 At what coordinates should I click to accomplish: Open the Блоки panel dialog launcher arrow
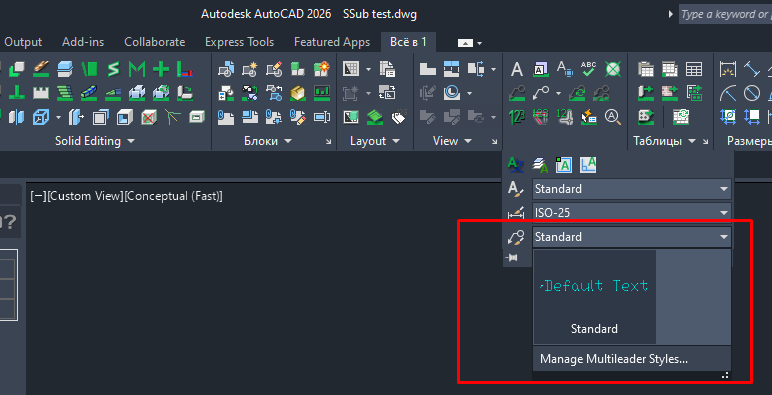[x=329, y=142]
